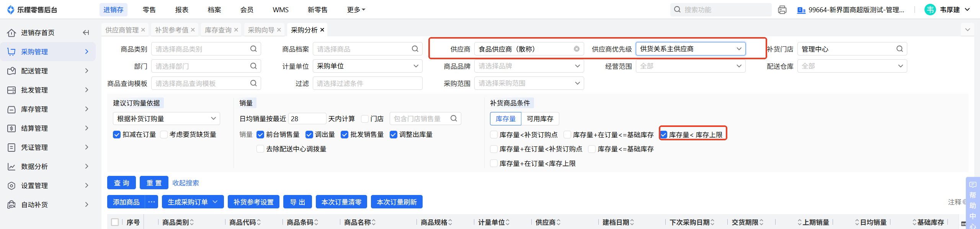Viewport: 980px width, 229px height.
Task: Switch to the 库存查询 tab
Action: tap(218, 30)
